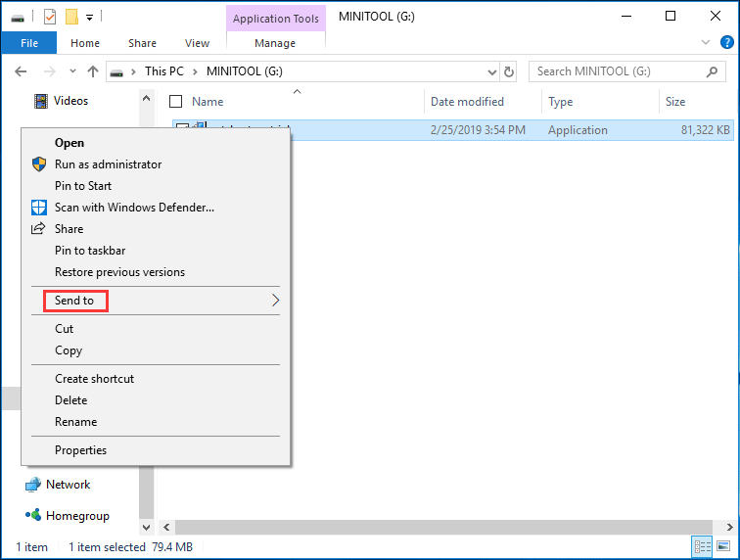Select Videos in the navigation pane

pyautogui.click(x=62, y=101)
